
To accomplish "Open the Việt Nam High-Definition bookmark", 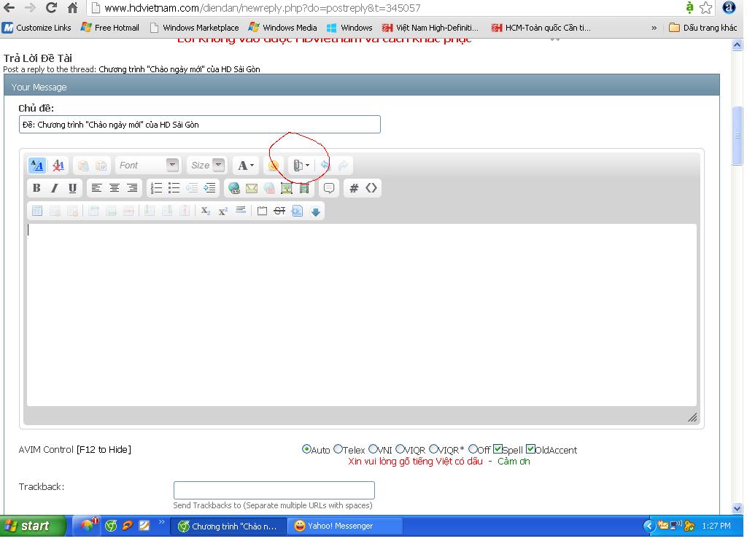I will 430,28.
